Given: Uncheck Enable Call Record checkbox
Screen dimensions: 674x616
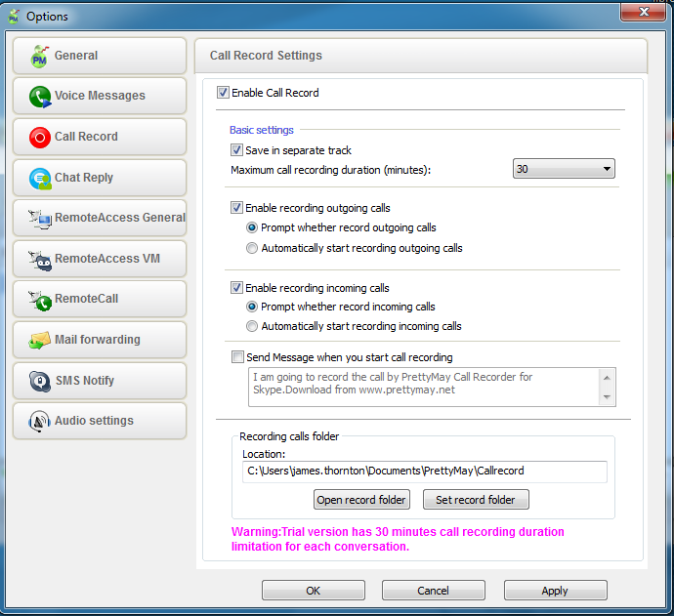Looking at the screenshot, I should (224, 93).
